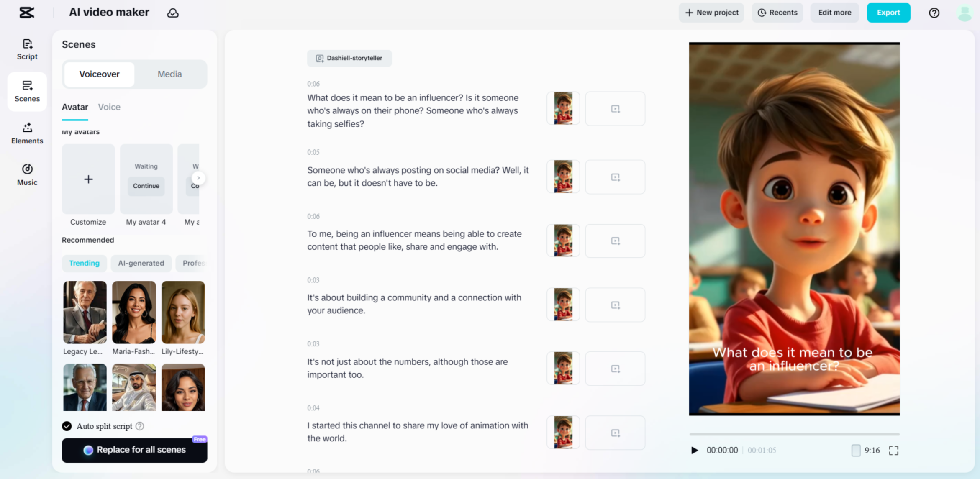Click the cloud save status icon

tap(173, 13)
